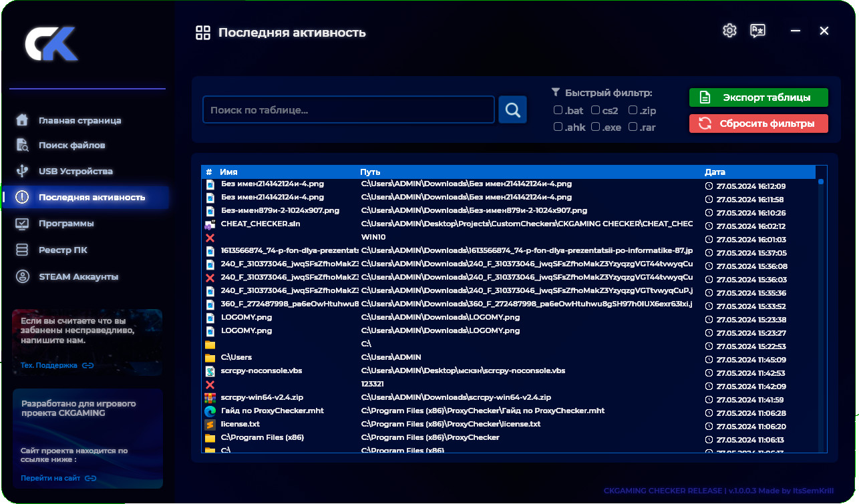The image size is (859, 504).
Task: Click the Edge icon beside Гайд по ProxyChecker.mht
Action: coord(210,411)
